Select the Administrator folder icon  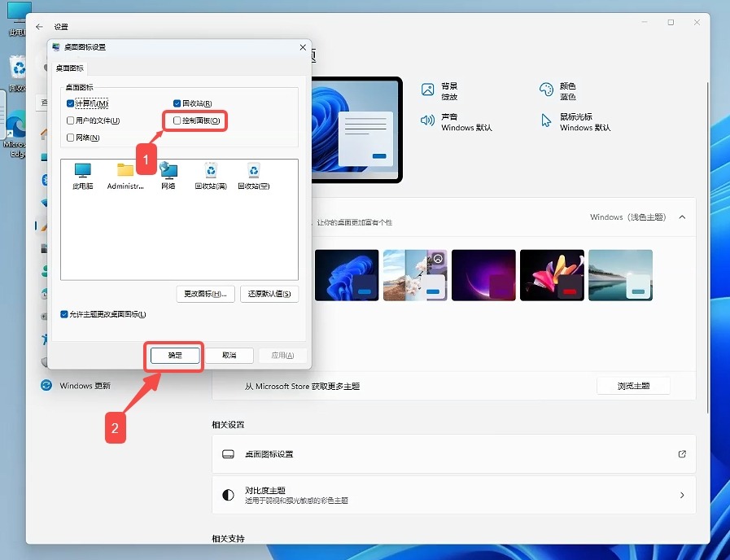pos(125,170)
